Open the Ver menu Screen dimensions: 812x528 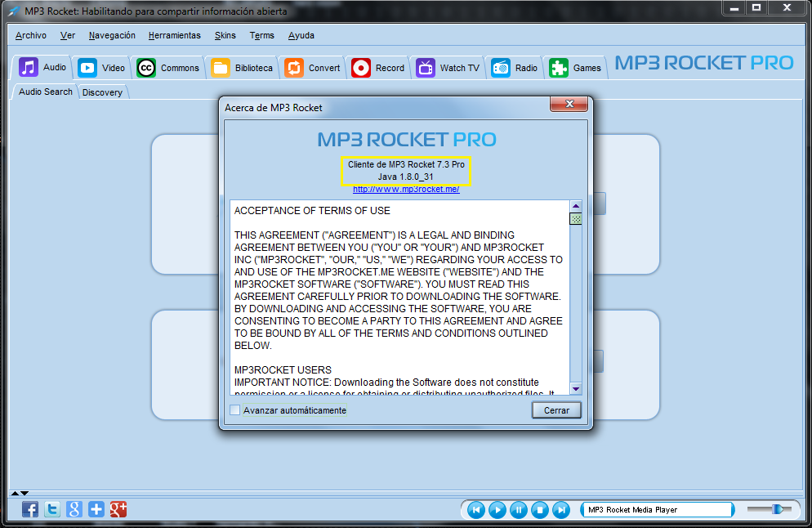67,35
